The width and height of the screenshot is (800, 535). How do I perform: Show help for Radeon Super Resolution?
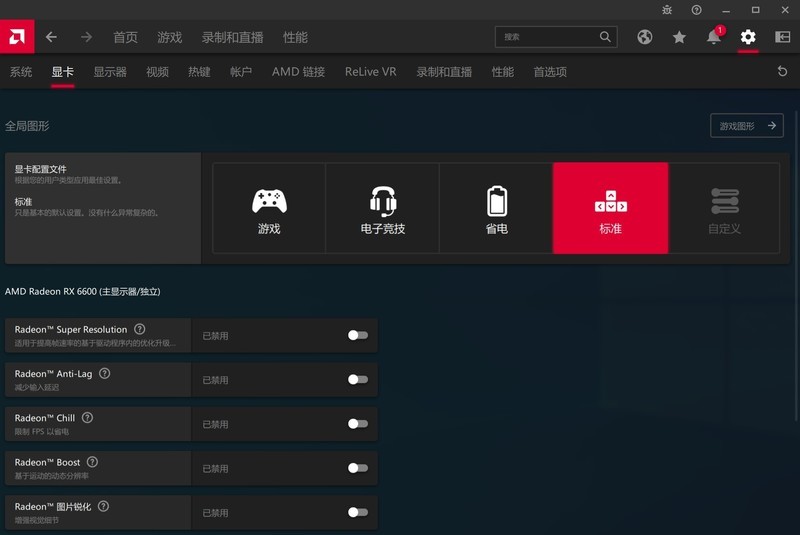(x=139, y=329)
